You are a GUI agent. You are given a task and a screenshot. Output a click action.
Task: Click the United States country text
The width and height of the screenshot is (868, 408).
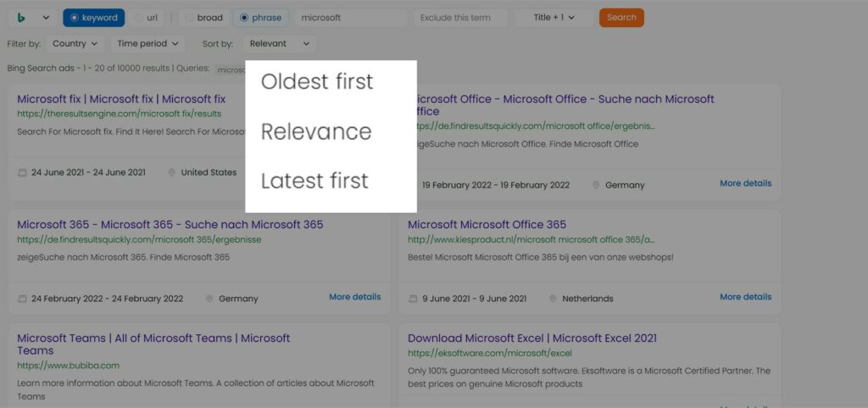pos(209,173)
